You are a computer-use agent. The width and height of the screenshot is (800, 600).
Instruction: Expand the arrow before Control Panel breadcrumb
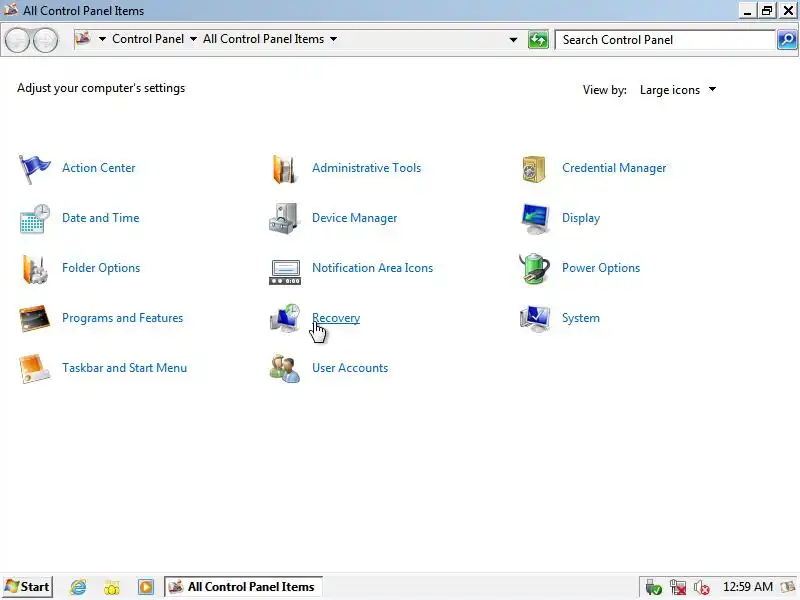tap(102, 39)
